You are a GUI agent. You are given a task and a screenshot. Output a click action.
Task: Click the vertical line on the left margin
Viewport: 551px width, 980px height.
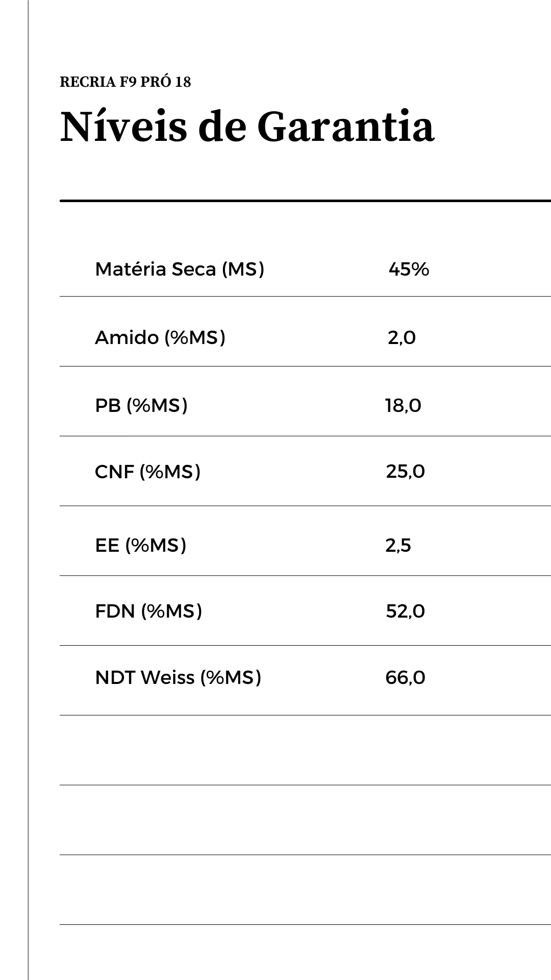coord(28,490)
